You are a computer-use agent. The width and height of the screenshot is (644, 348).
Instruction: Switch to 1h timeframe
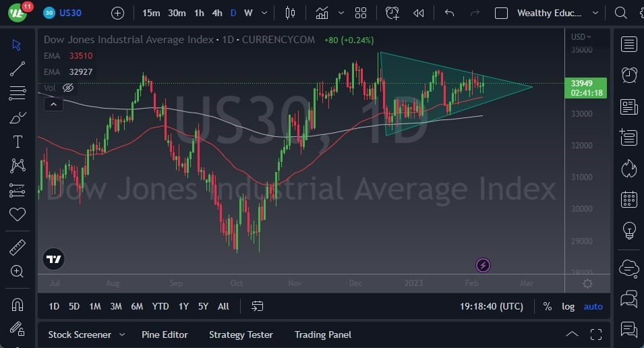[199, 13]
